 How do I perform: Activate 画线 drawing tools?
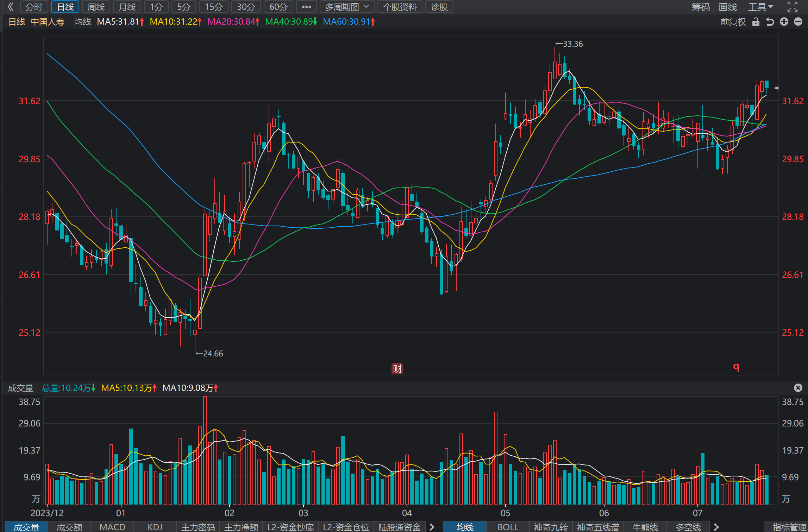pos(728,7)
